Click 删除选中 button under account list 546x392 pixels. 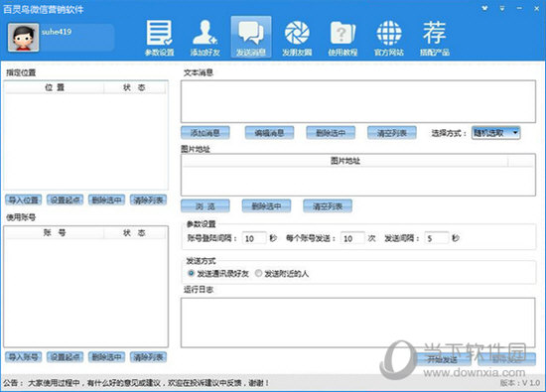[106, 357]
